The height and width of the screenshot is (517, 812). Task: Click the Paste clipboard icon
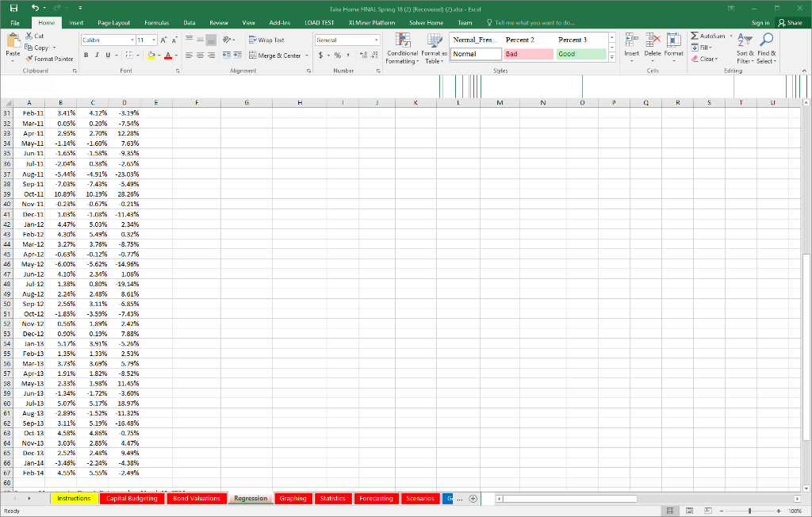pos(13,41)
